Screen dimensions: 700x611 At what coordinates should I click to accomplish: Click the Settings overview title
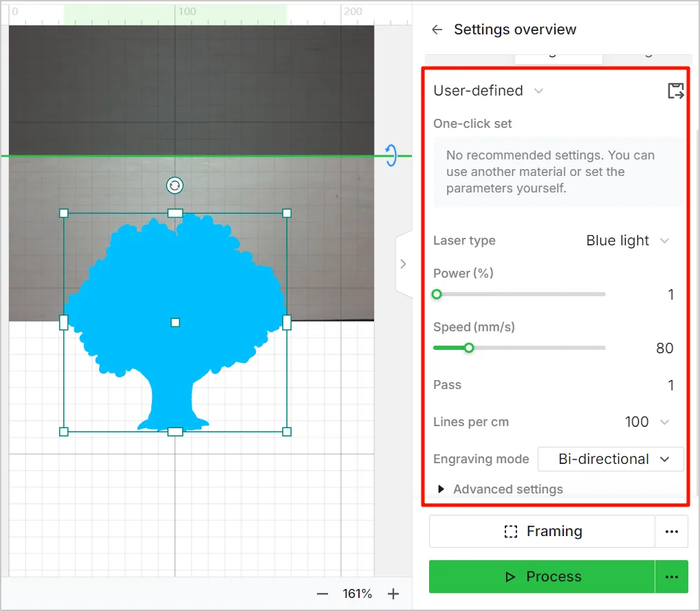pyautogui.click(x=515, y=30)
